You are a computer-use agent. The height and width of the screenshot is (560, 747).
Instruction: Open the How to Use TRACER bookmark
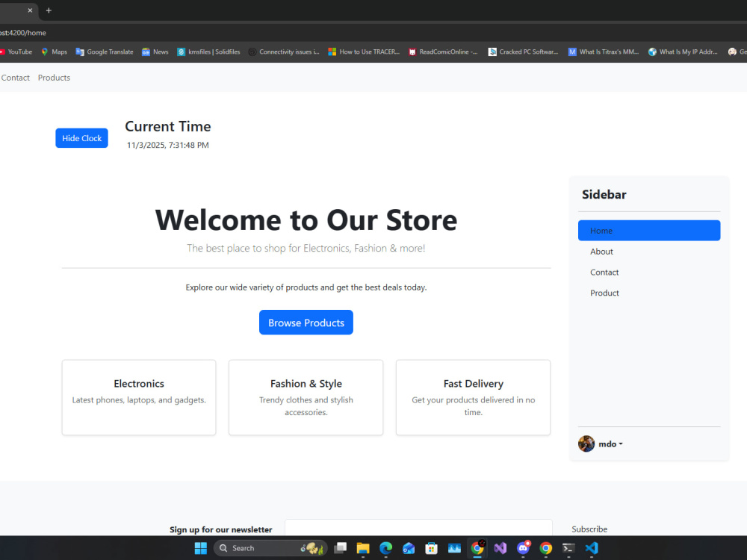[x=364, y=52]
